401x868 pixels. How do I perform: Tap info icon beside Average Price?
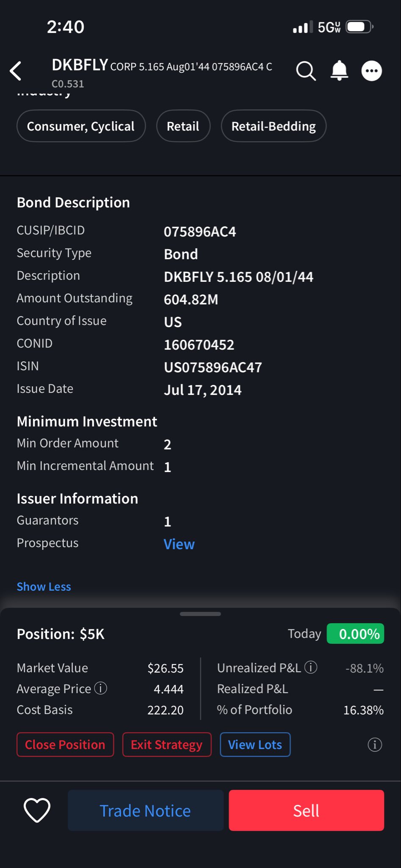point(100,688)
